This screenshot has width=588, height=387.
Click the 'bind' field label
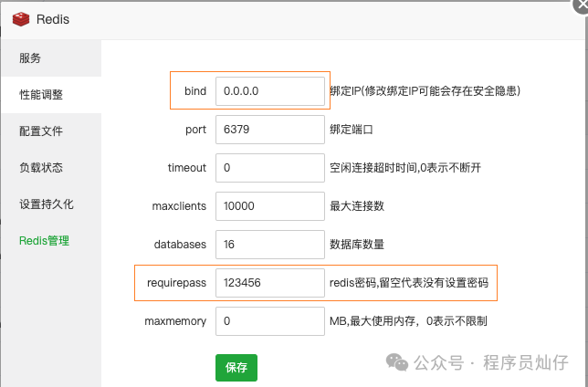(195, 91)
